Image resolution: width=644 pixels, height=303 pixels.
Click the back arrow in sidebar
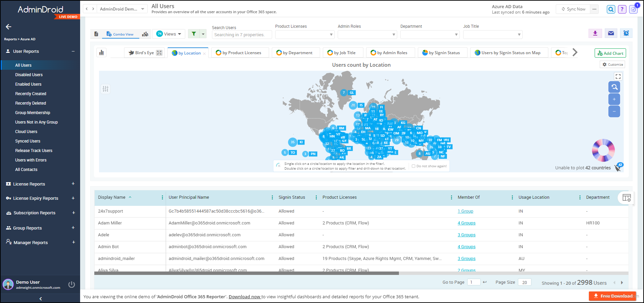click(9, 27)
